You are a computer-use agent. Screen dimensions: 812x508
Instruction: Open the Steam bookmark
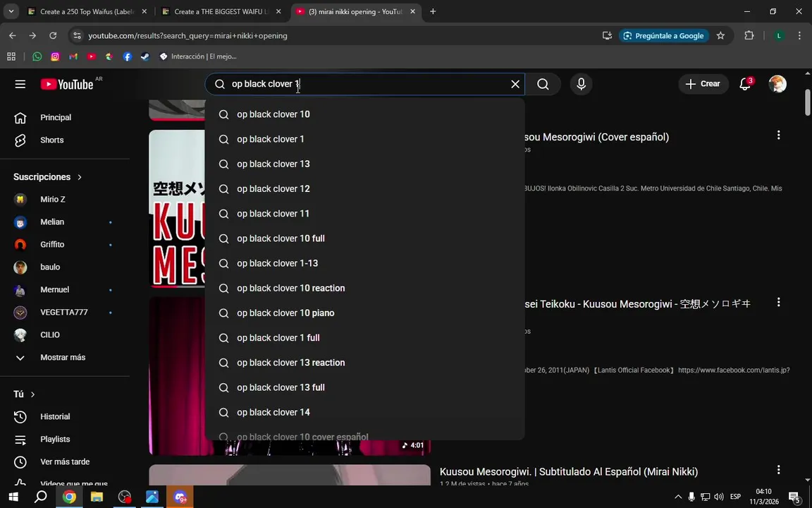(x=145, y=56)
